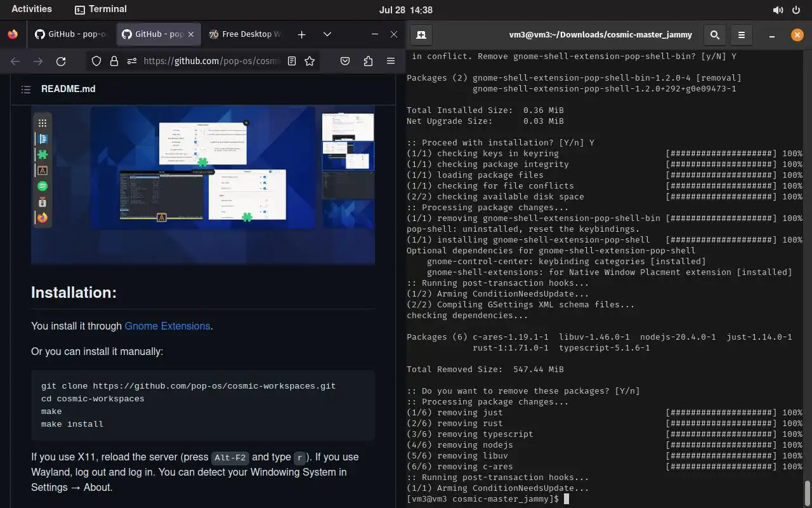Focus the github.com URL field
The height and width of the screenshot is (508, 812).
click(x=212, y=61)
